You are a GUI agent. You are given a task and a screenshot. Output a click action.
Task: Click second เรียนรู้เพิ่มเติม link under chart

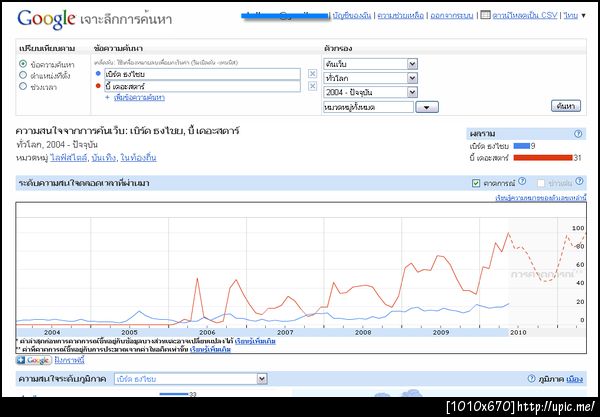(210, 349)
